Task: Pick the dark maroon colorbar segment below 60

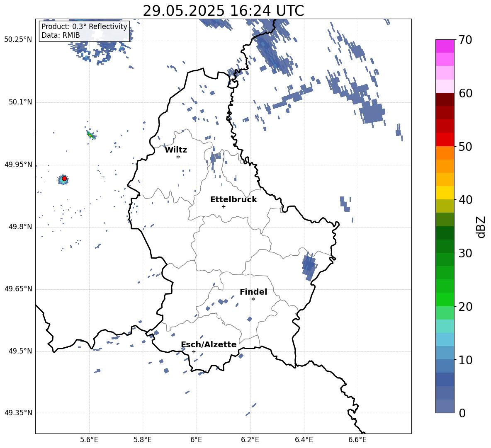Action: (445, 99)
